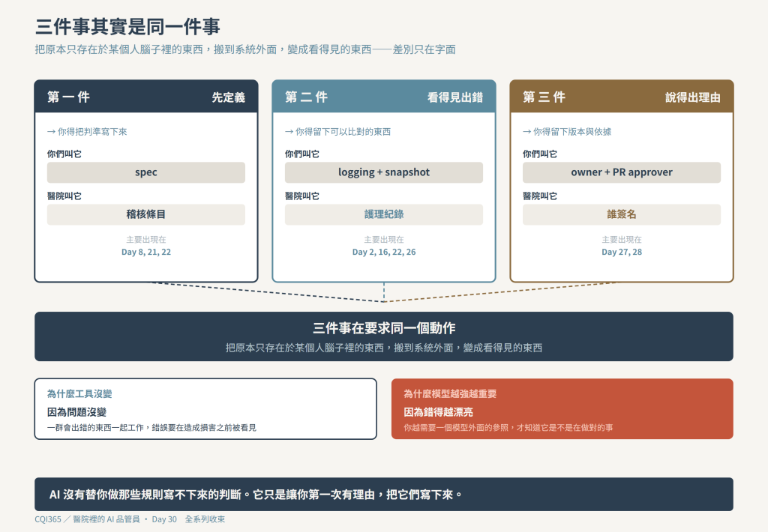Image resolution: width=768 pixels, height=532 pixels.
Task: Click the sentence 你越需要一個模型外面的參照
Action: coord(456,428)
